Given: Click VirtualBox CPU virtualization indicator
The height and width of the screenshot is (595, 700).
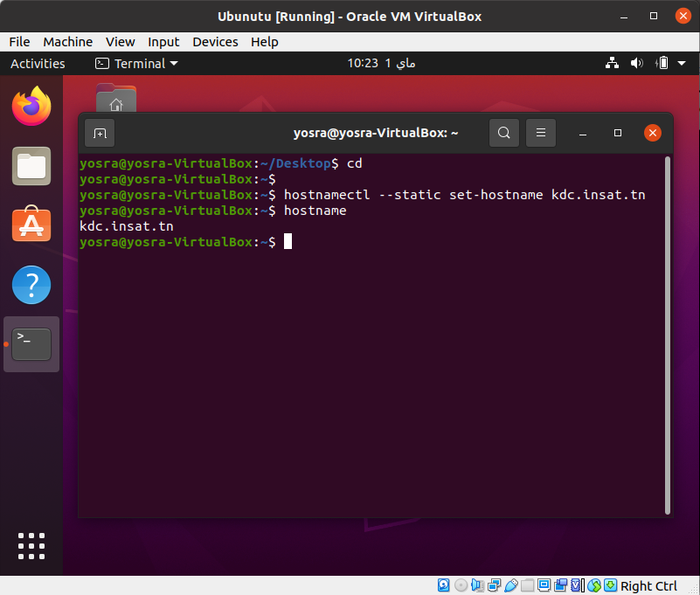Looking at the screenshot, I should pos(578,585).
